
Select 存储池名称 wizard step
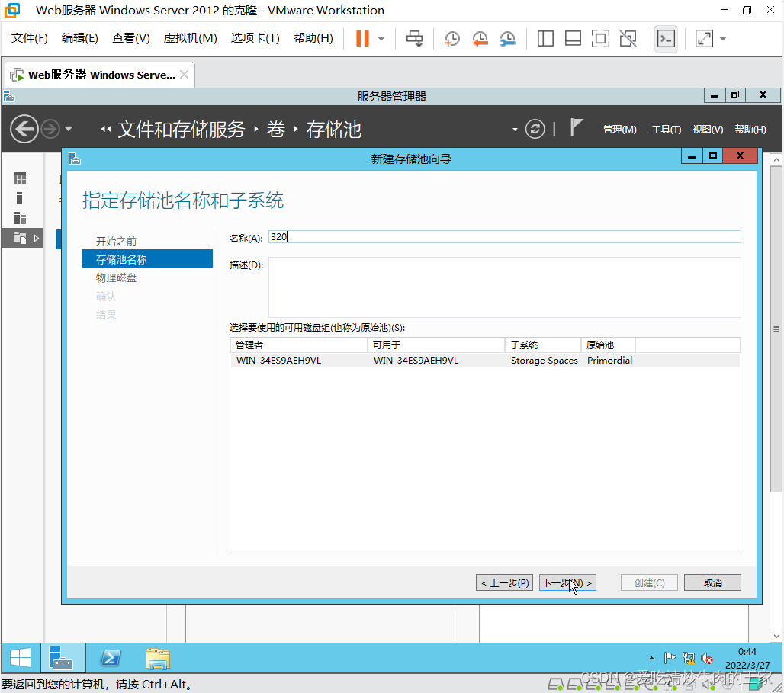coord(147,259)
